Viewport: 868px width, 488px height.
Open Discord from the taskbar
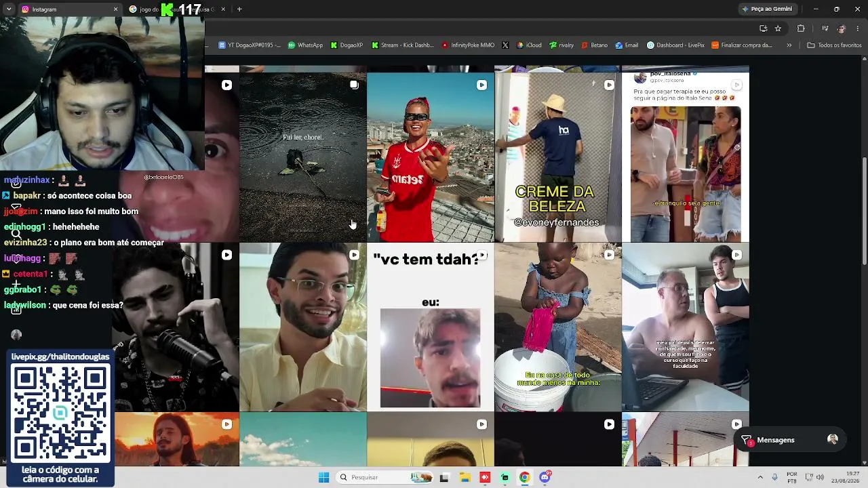pyautogui.click(x=545, y=477)
